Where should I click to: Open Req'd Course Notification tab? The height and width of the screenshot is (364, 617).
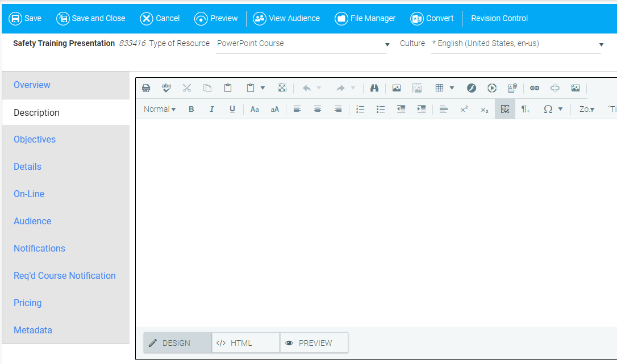65,275
